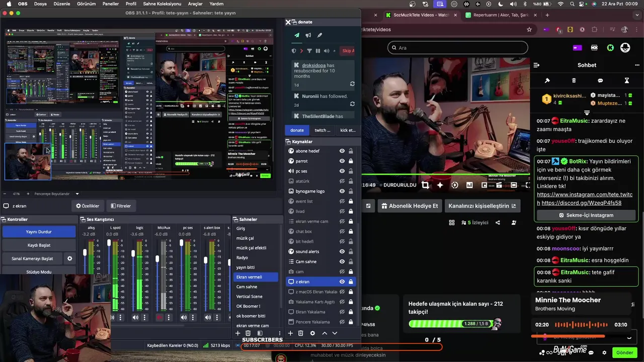This screenshot has height=362, width=644.
Task: Click Kaydı Başlat button
Action: point(39,245)
